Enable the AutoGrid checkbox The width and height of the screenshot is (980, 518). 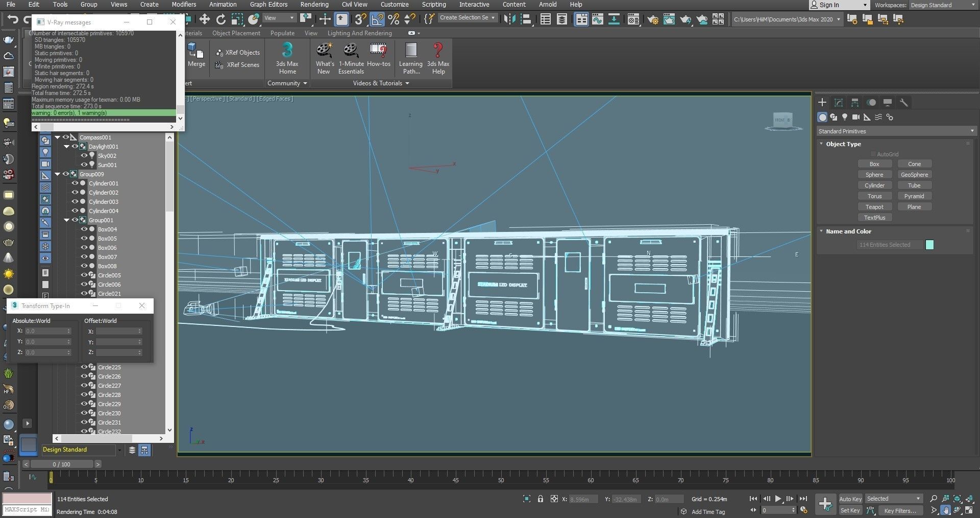[x=873, y=154]
